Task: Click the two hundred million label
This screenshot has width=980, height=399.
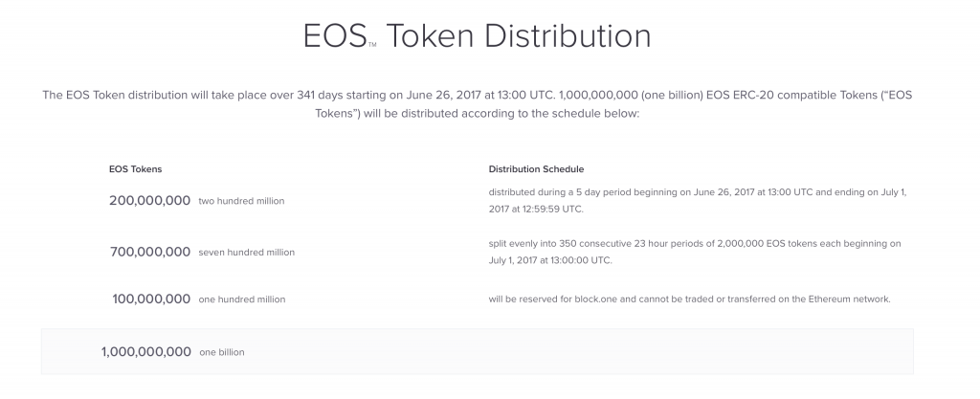Action: (241, 201)
